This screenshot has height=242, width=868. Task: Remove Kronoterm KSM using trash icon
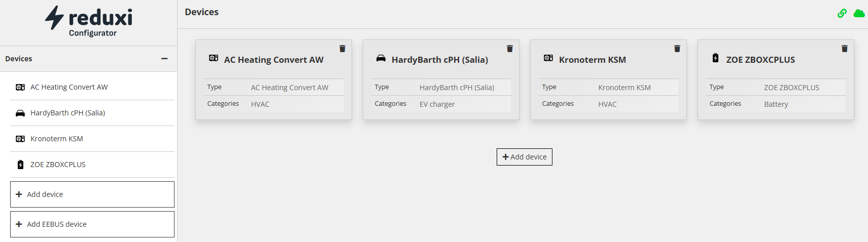click(677, 49)
